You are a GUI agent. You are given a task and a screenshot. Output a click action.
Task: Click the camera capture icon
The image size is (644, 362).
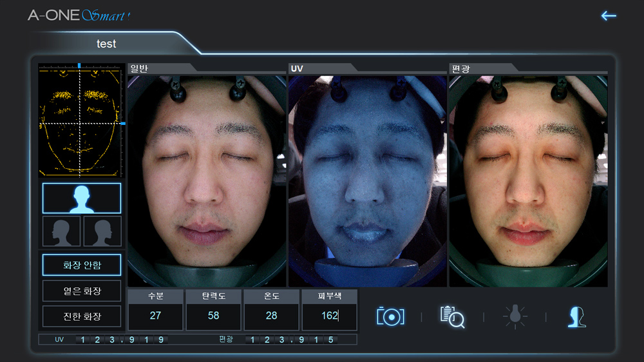pos(390,316)
